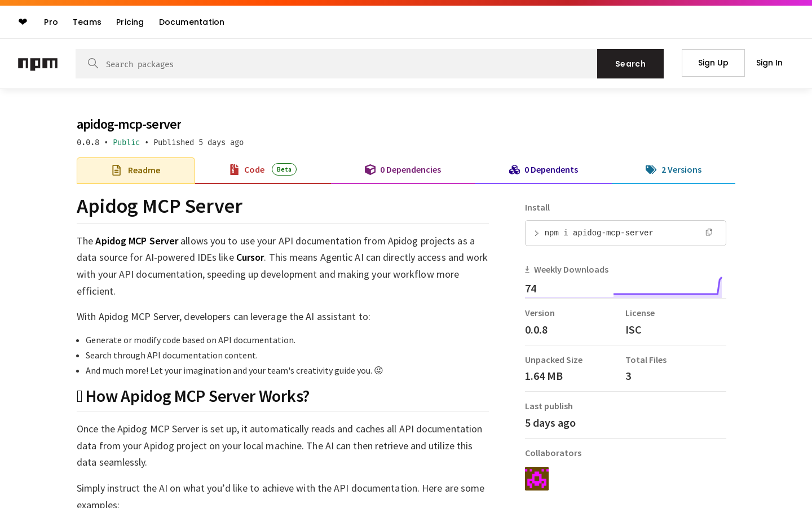Click the Sign In link
The height and width of the screenshot is (508, 812).
(769, 63)
